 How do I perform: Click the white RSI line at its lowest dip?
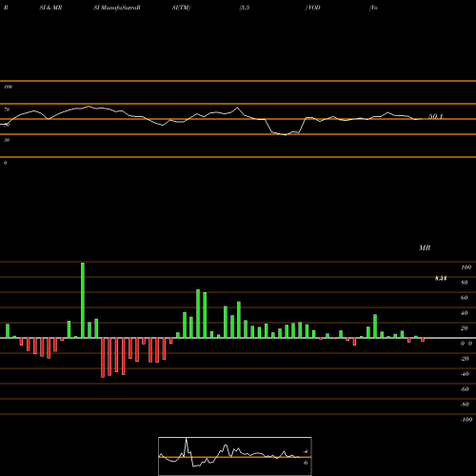(x=285, y=135)
